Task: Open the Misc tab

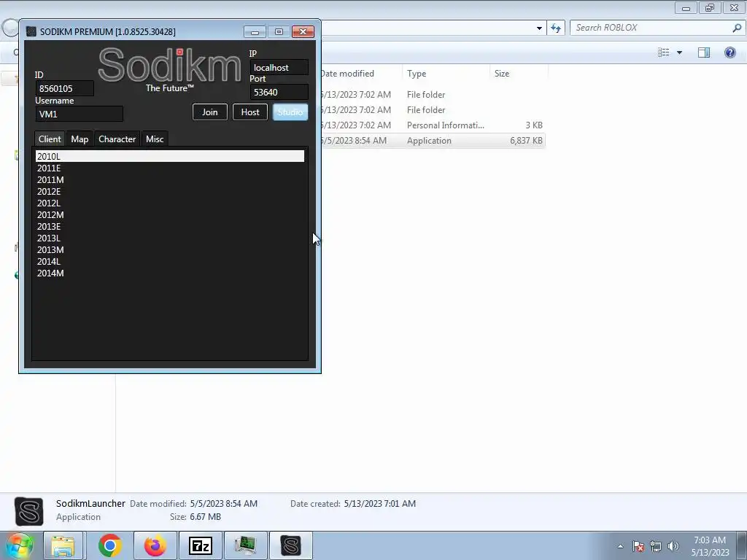Action: pos(155,139)
